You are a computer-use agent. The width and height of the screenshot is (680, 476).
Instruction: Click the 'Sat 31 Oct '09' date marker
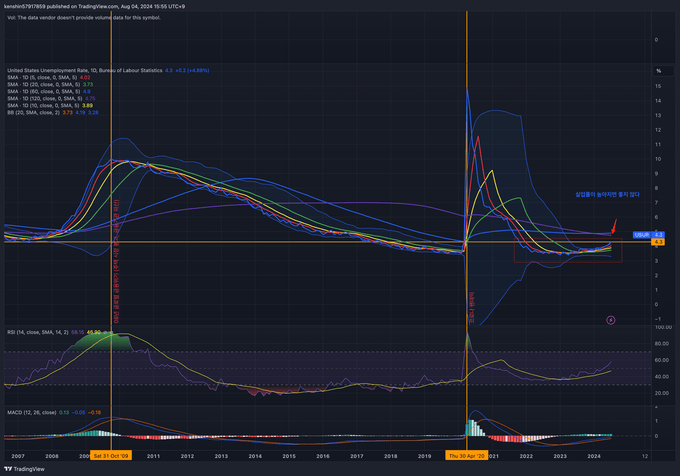click(x=111, y=456)
